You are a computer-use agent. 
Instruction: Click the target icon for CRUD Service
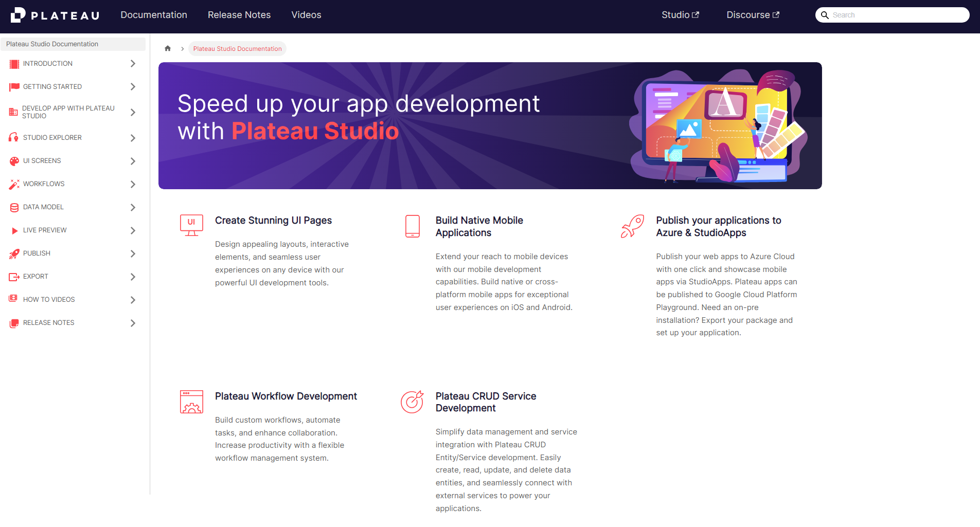coord(412,402)
